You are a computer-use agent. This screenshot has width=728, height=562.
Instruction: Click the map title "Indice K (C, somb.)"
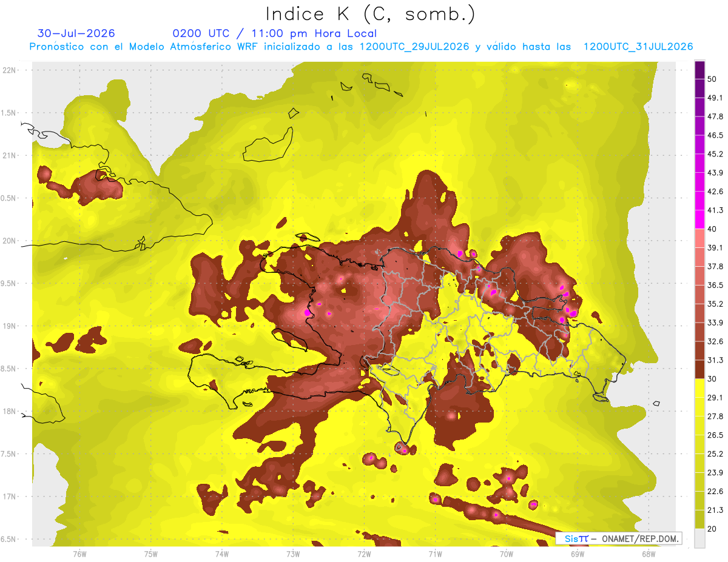[x=370, y=14]
